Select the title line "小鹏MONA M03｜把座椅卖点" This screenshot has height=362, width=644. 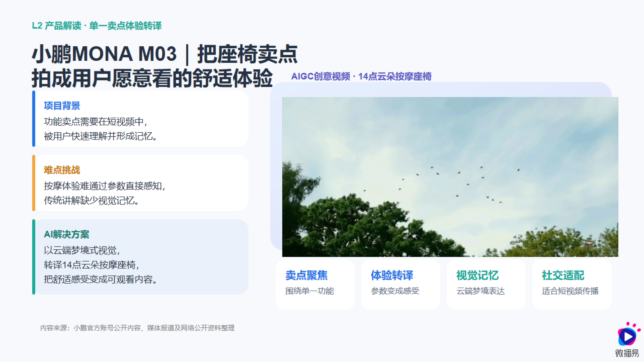[165, 54]
